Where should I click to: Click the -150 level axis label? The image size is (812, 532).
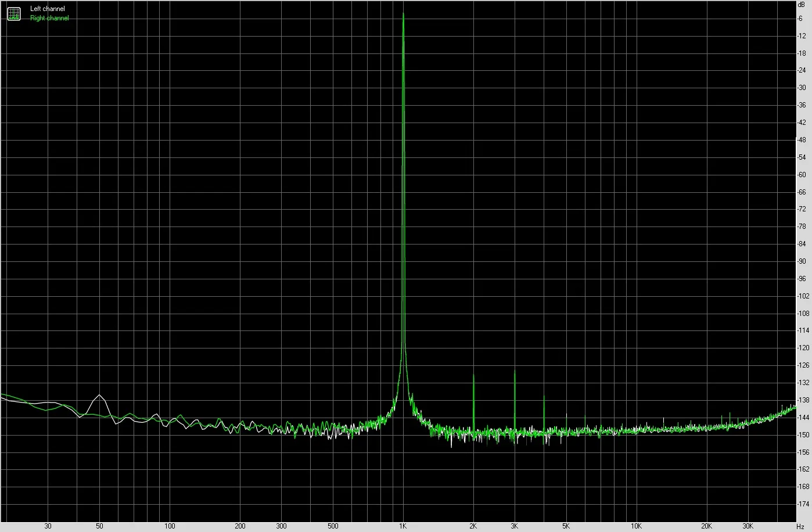pyautogui.click(x=803, y=435)
